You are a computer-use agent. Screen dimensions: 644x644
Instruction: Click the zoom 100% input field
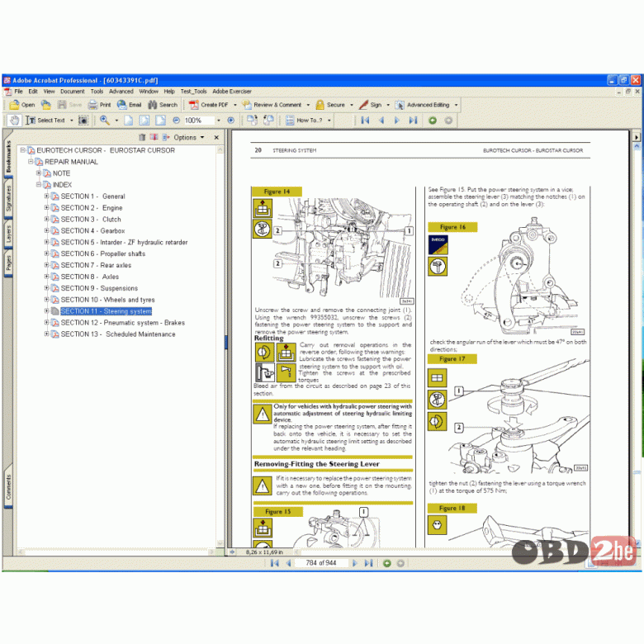(199, 121)
